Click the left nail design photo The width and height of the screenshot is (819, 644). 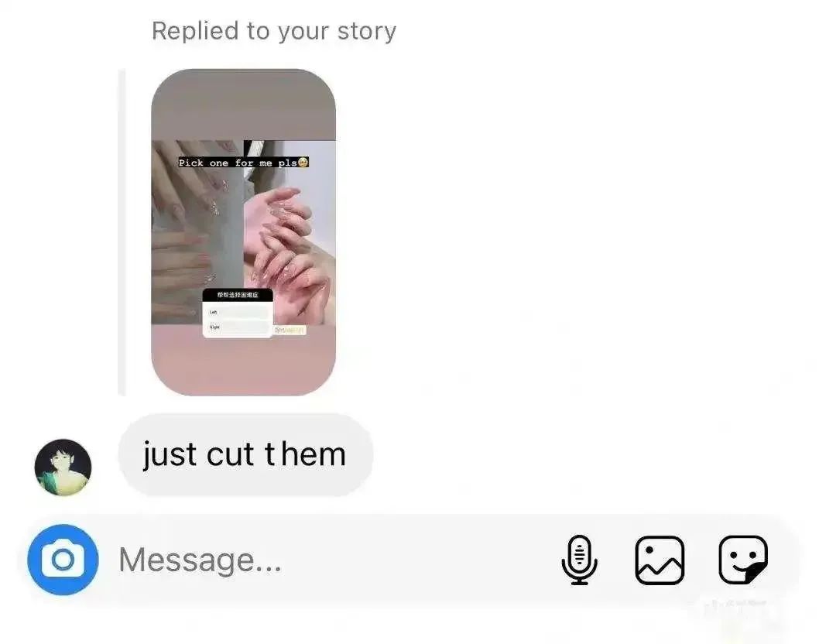tap(197, 232)
